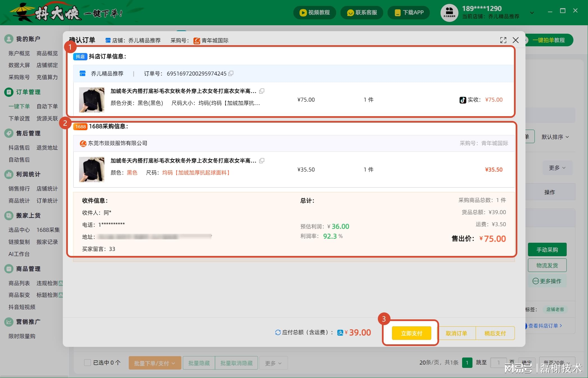Open 更多操作 in background window
Viewport: 588px width, 378px height.
click(x=547, y=281)
